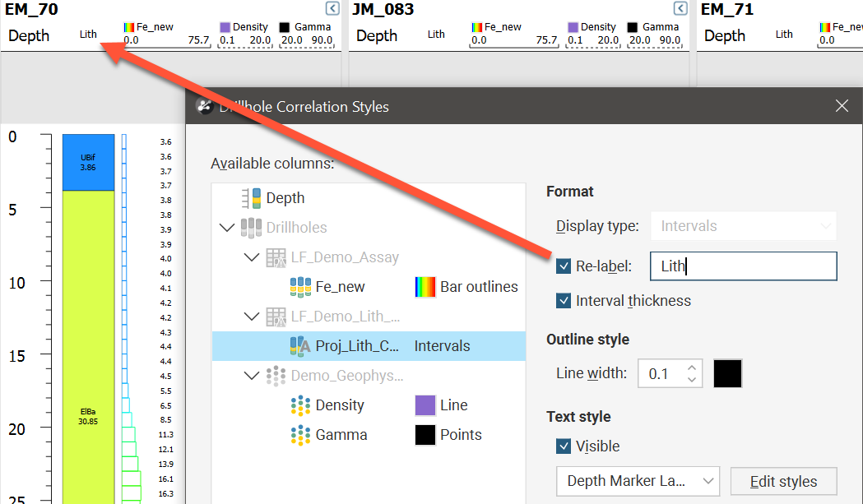Open the black outline color swatch

(x=727, y=373)
